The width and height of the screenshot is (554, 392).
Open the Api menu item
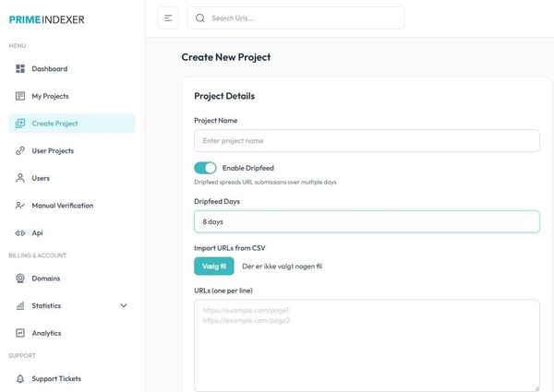pos(72,232)
